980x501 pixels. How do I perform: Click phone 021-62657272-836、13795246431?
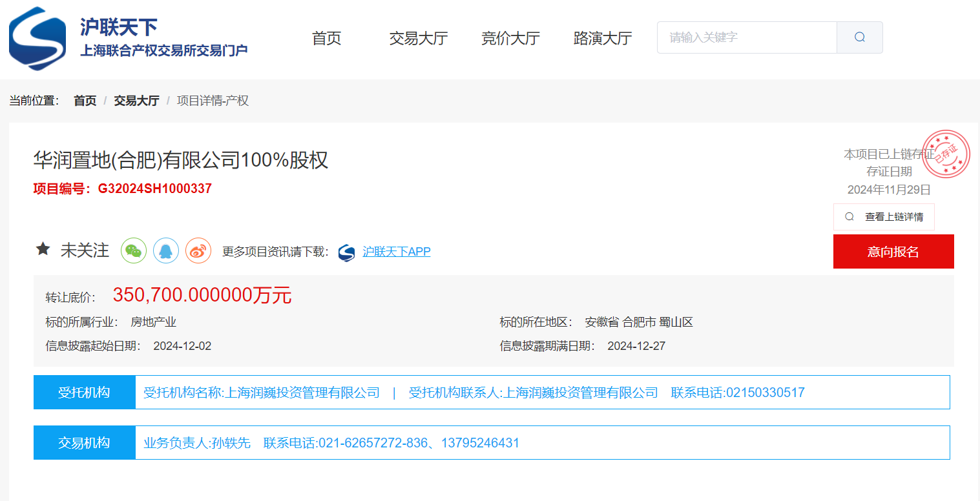pos(419,443)
